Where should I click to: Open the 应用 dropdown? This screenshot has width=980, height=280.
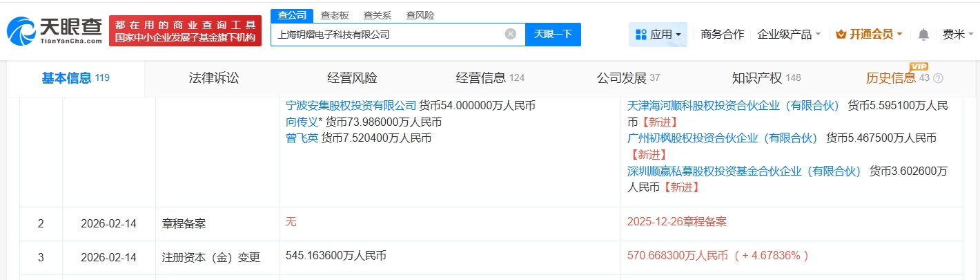(x=657, y=34)
